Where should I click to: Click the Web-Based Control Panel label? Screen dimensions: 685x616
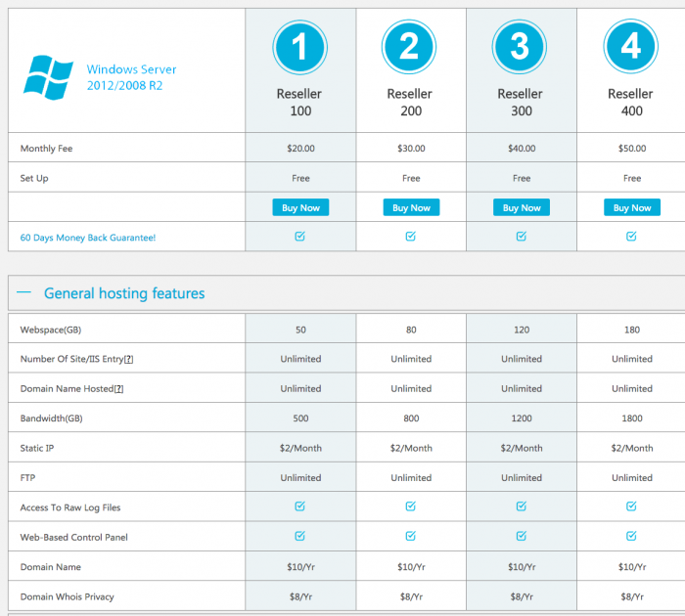[73, 538]
